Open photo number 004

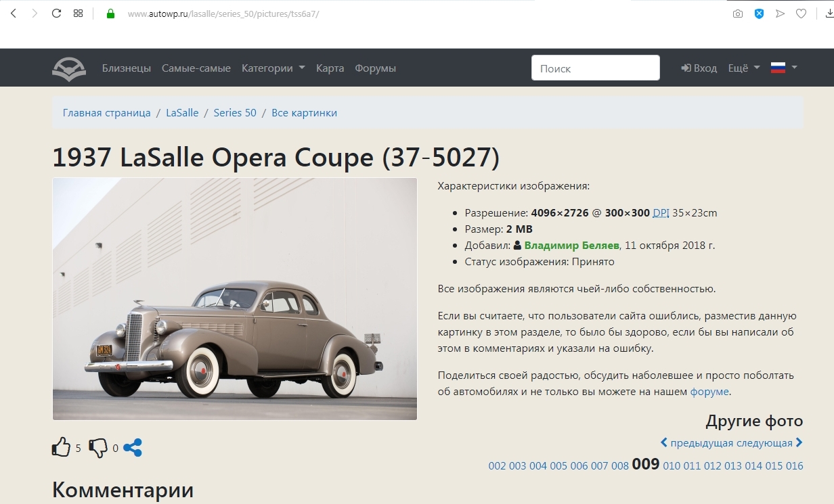(x=538, y=466)
